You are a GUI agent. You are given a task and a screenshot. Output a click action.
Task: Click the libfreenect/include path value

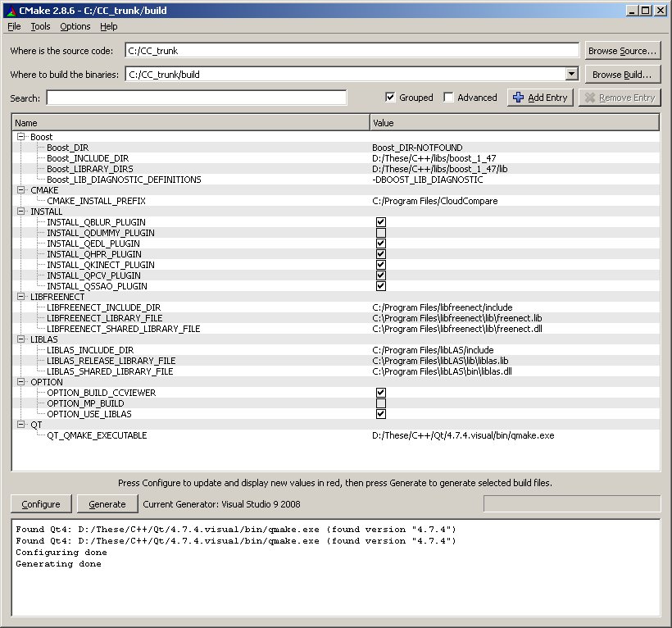click(x=443, y=307)
